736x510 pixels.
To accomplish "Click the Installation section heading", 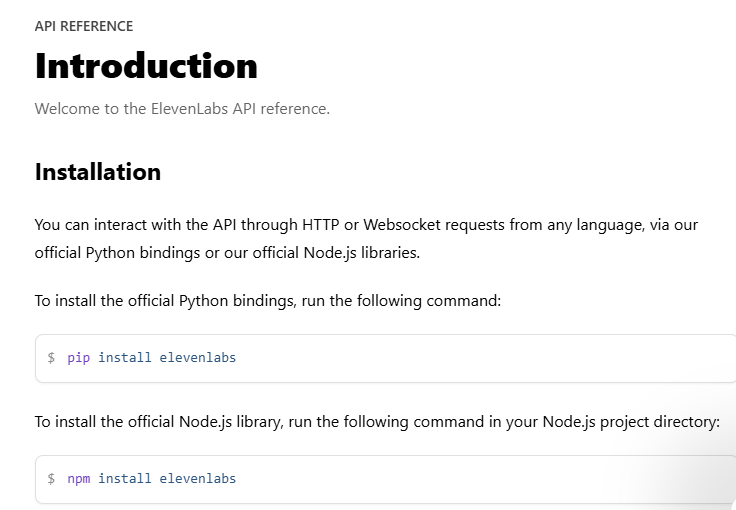I will click(98, 172).
